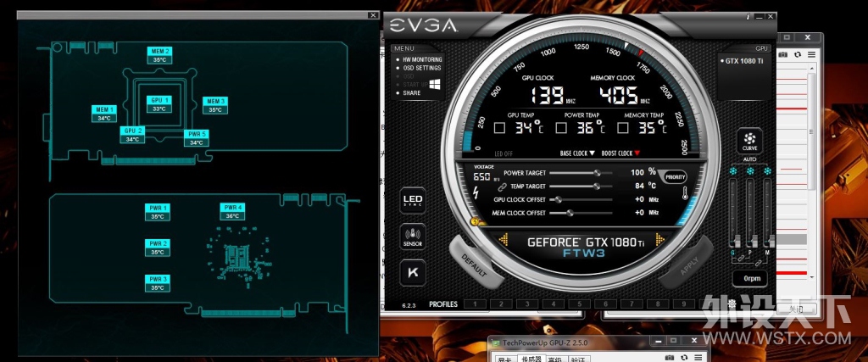868x362 pixels.
Task: Open OSD SETTINGS from the EVGA menu
Action: pos(422,68)
